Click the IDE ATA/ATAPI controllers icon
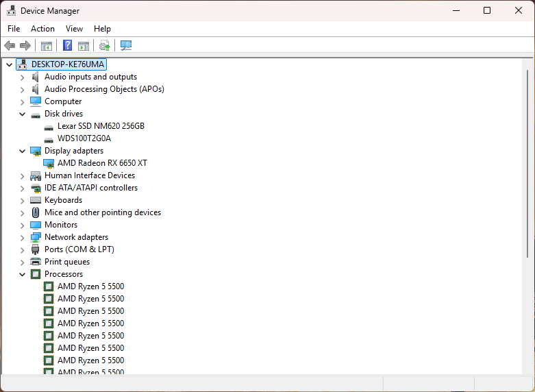This screenshot has width=535, height=392. (x=36, y=188)
